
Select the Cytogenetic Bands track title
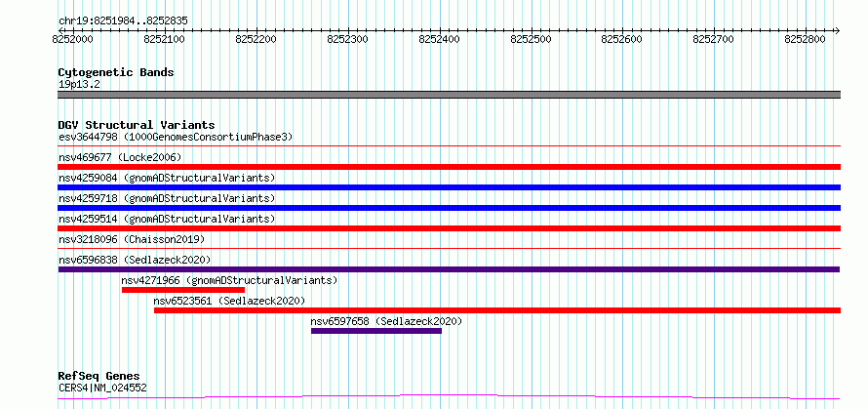coord(116,72)
